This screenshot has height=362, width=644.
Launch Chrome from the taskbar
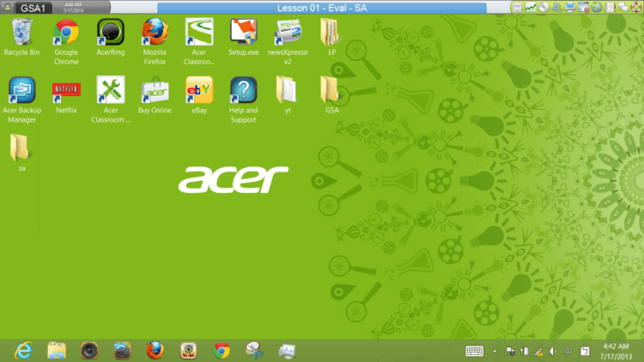point(222,351)
